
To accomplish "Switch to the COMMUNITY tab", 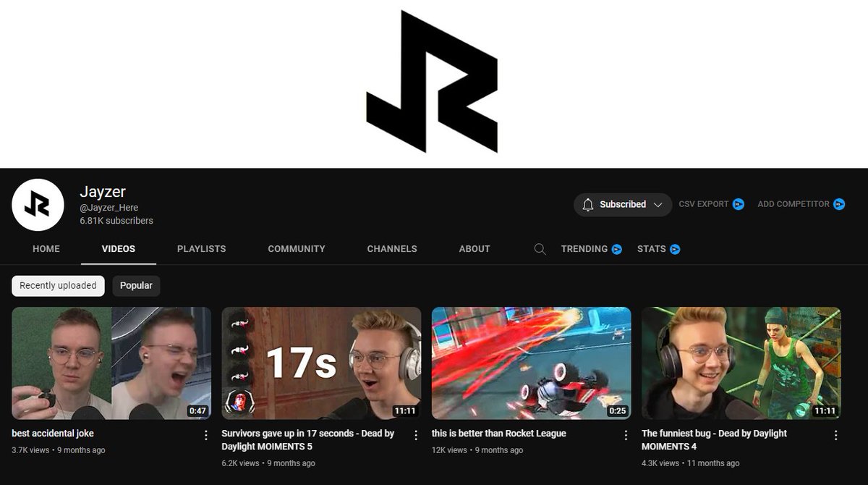I will click(x=297, y=249).
